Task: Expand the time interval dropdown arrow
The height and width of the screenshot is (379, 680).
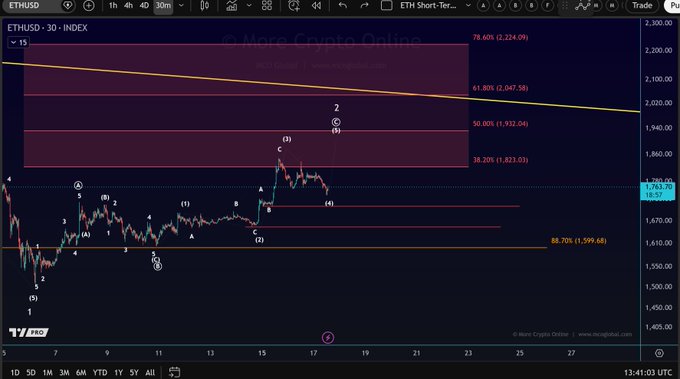Action: [181, 6]
